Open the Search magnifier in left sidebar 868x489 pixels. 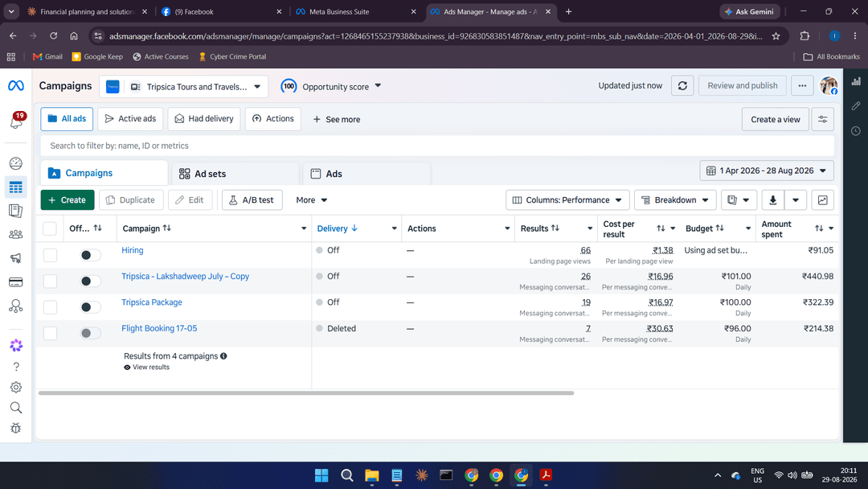[16, 408]
